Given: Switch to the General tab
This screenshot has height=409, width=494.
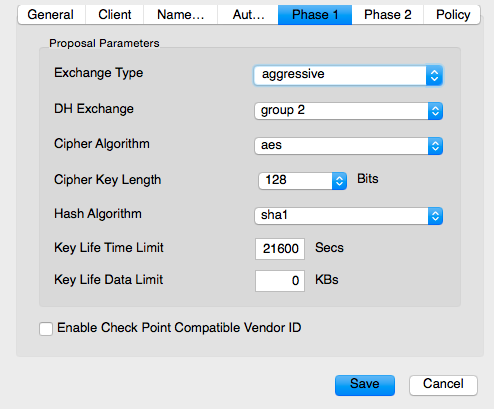Looking at the screenshot, I should (x=51, y=15).
